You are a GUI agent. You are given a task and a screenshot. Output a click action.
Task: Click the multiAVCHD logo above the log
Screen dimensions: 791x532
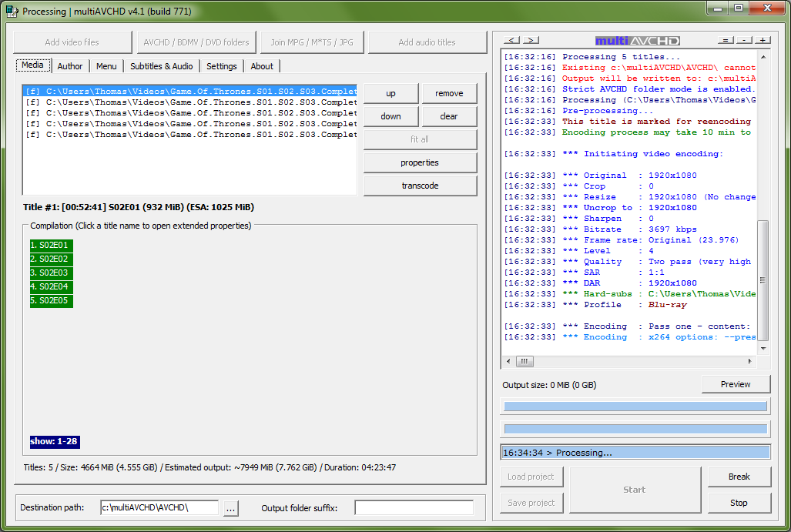(x=635, y=41)
